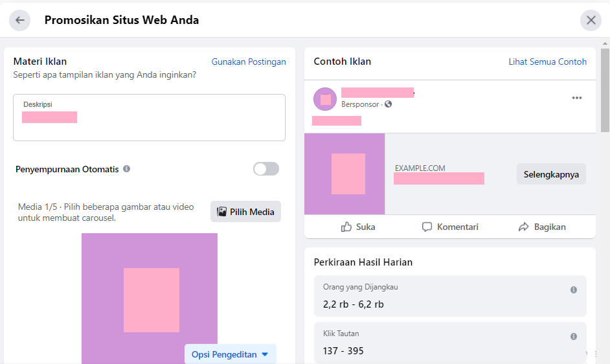Open the ad preview three-dots menu

pyautogui.click(x=576, y=98)
